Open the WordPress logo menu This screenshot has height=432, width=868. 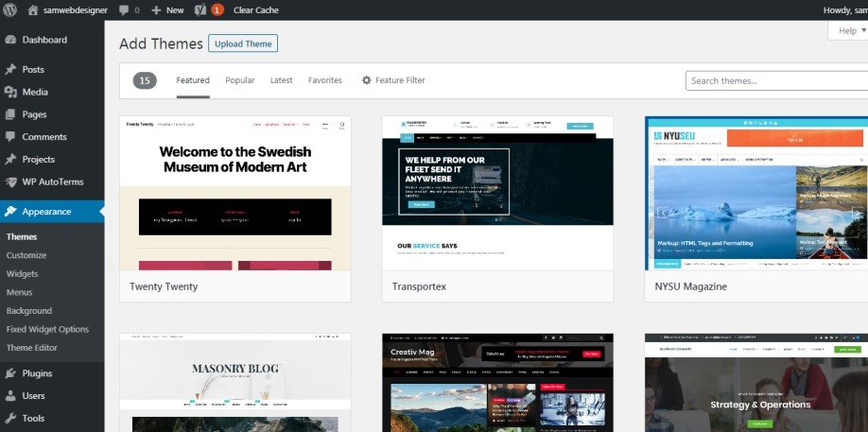9,10
